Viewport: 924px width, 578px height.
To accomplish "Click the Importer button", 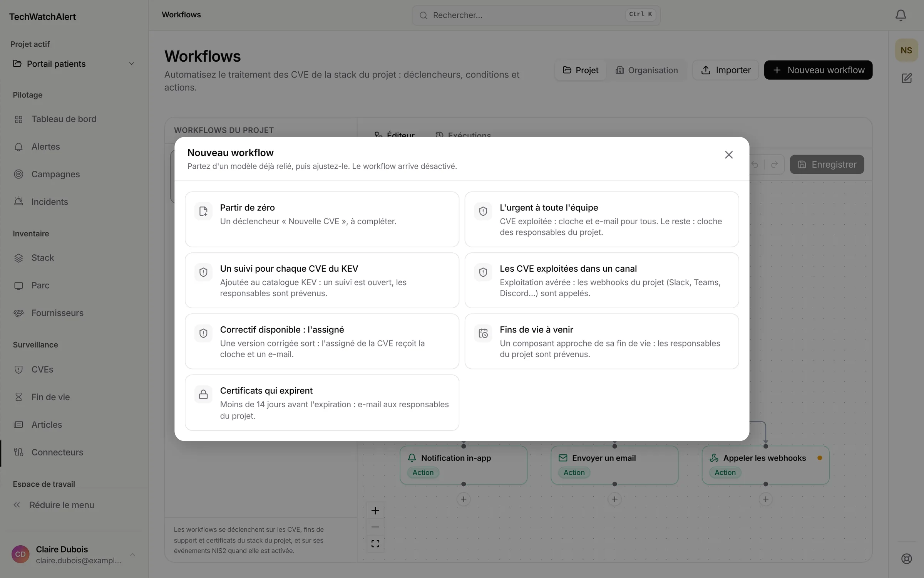I will point(725,70).
